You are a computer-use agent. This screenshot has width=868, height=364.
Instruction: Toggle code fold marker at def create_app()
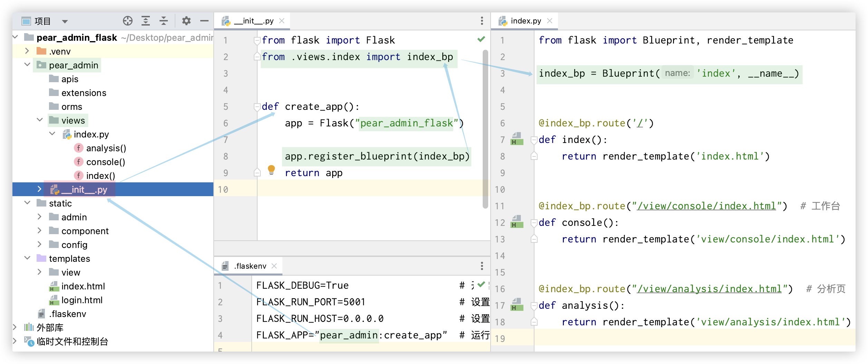pos(257,107)
